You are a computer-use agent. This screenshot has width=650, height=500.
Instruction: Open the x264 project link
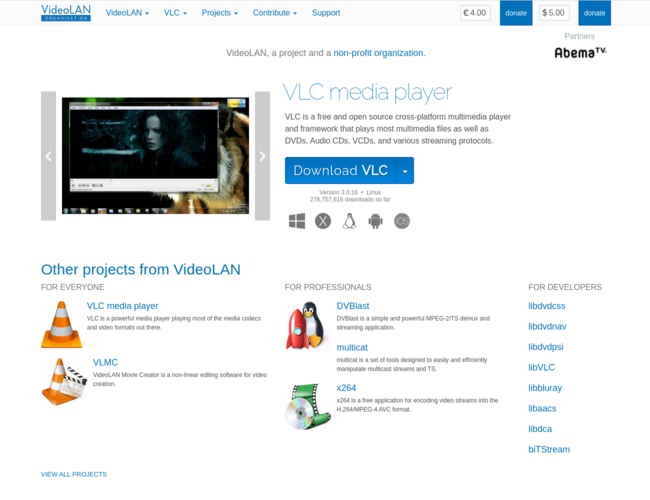tap(346, 388)
